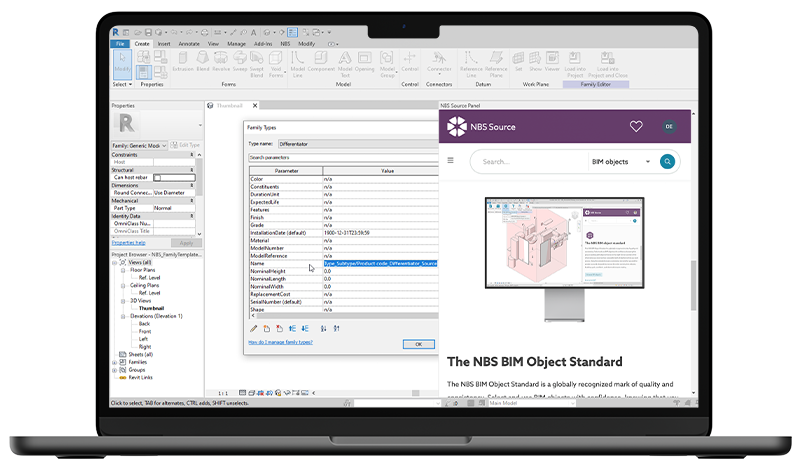
Task: Collapse the Floor Plans tree node
Action: pos(121,269)
